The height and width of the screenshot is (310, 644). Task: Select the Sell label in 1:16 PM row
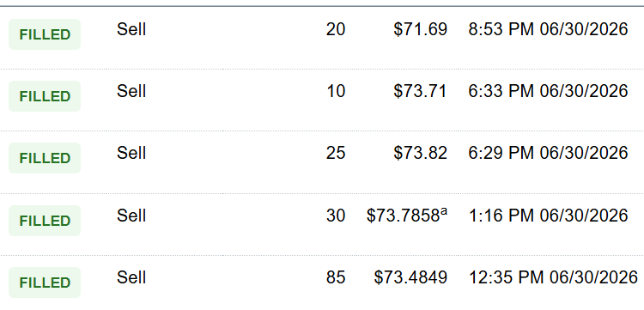click(x=131, y=216)
